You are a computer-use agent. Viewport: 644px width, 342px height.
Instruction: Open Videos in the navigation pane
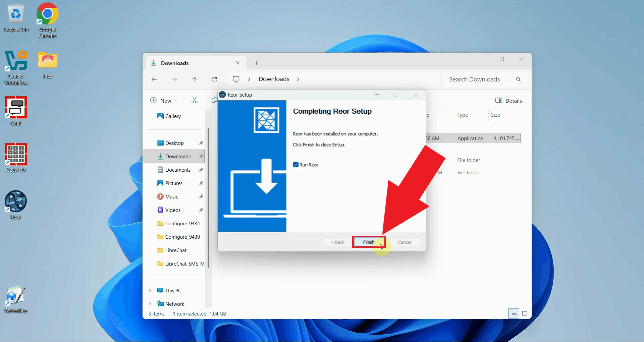[173, 210]
